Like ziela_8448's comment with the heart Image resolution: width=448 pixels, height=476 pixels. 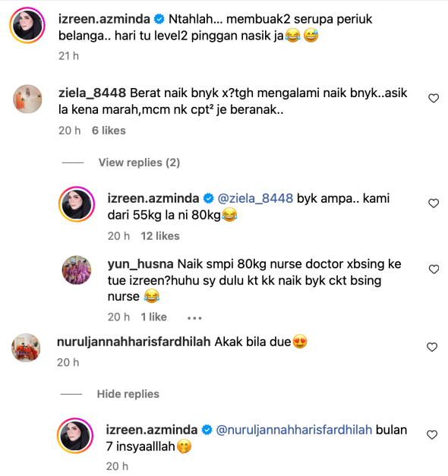pos(434,99)
